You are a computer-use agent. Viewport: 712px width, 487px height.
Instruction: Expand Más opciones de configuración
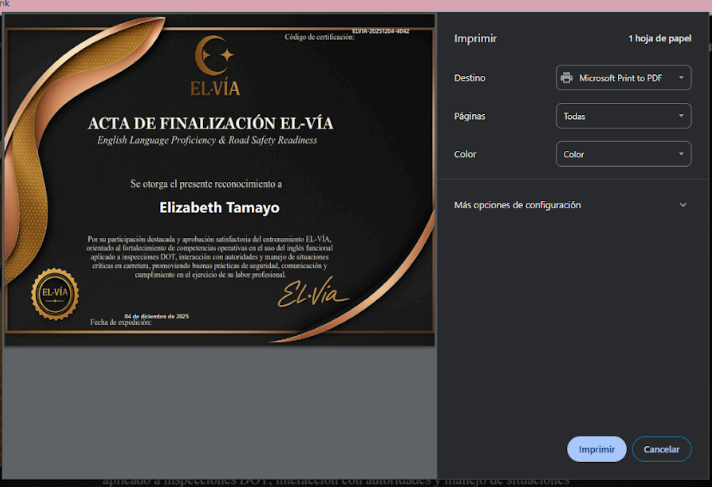click(x=571, y=205)
